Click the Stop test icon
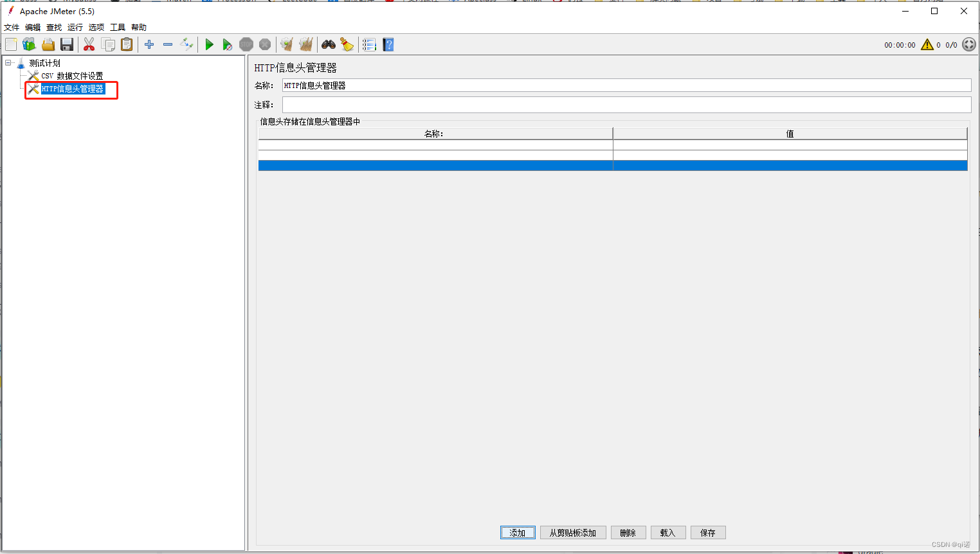The width and height of the screenshot is (980, 554). click(246, 44)
